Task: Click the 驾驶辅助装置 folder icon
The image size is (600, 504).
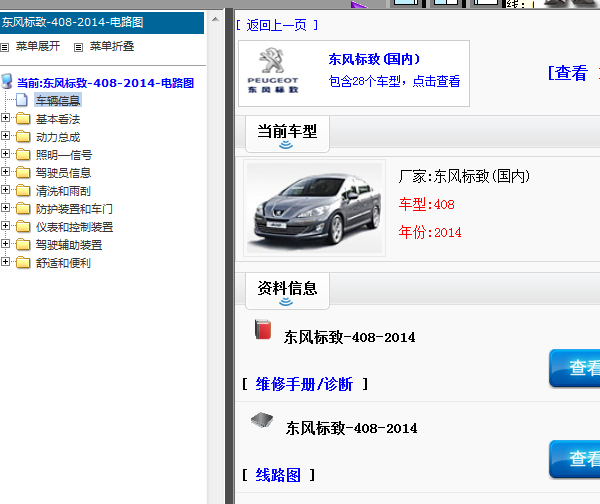Action: (x=23, y=245)
